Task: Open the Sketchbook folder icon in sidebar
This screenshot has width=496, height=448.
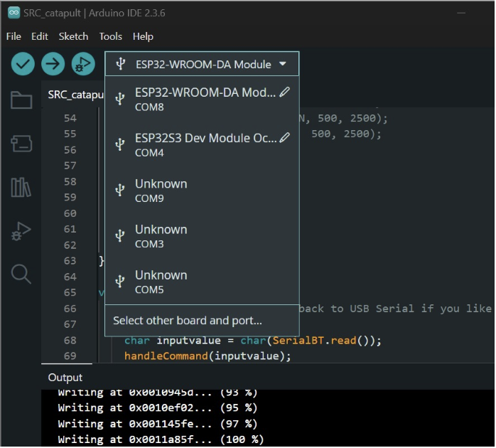Action: coord(21,100)
